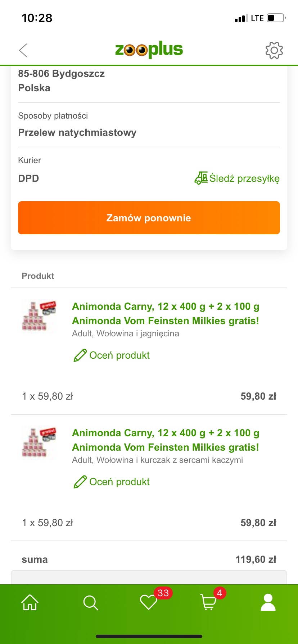View first Animonda Carny product thumbnail
Viewport: 298px width, 644px height.
pyautogui.click(x=39, y=316)
